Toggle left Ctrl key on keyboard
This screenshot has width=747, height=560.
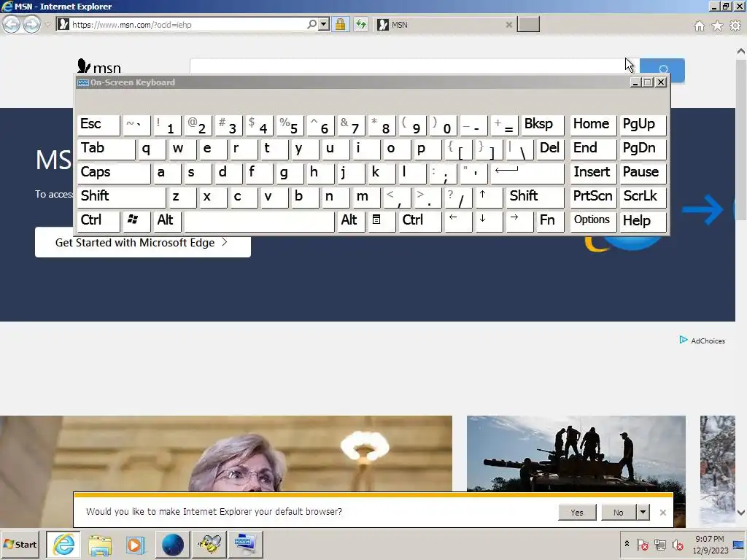point(98,221)
